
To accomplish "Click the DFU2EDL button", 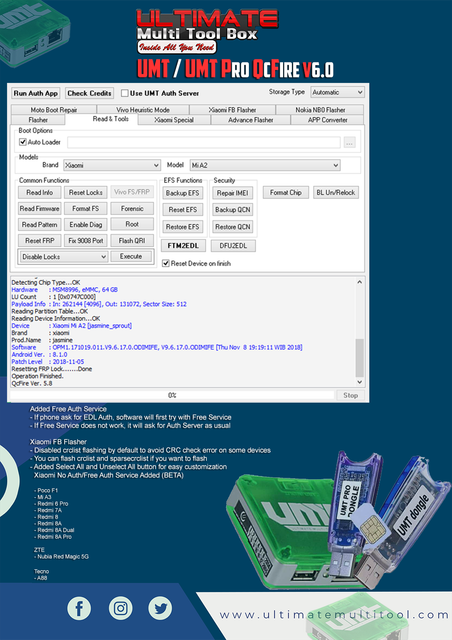I will click(233, 246).
